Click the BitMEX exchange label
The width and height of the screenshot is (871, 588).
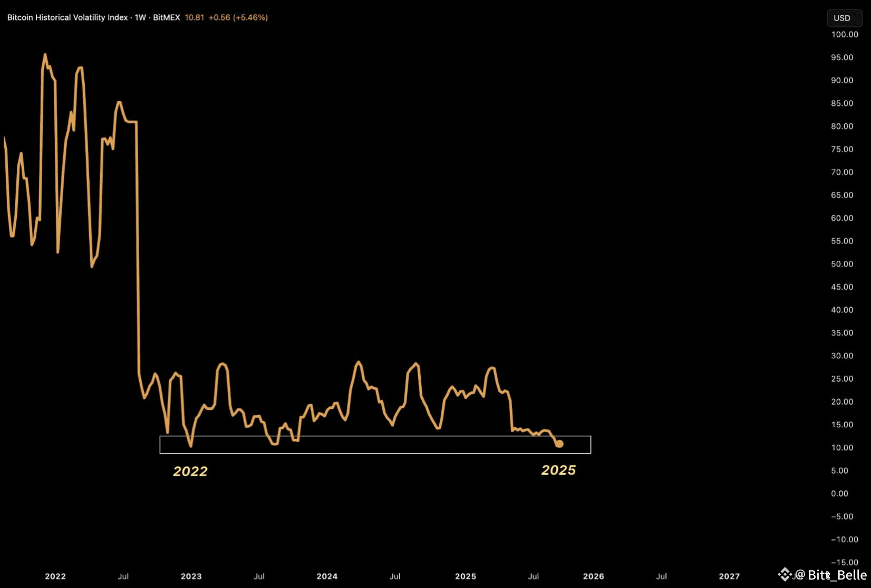coord(167,17)
